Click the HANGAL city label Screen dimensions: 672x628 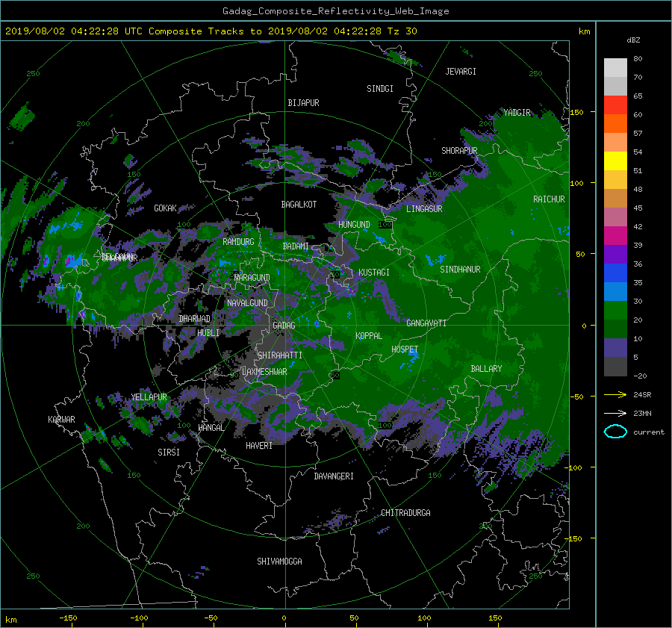click(x=211, y=428)
